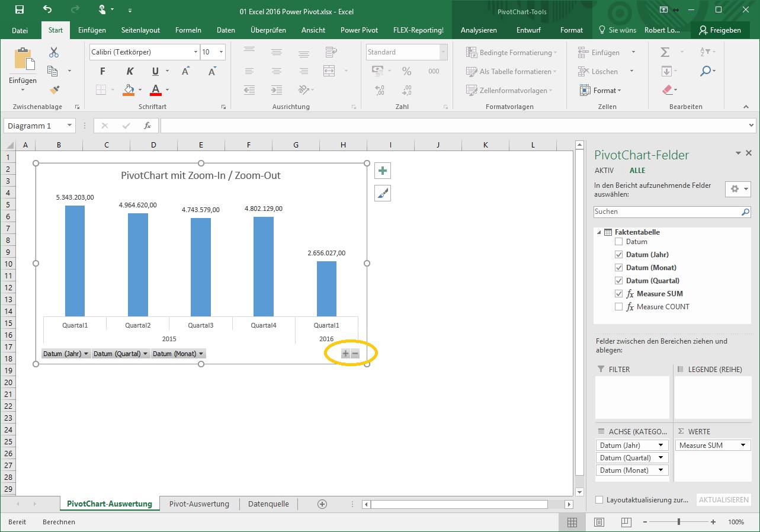This screenshot has height=532, width=760.
Task: Select the chart styles brush icon
Action: (x=382, y=193)
